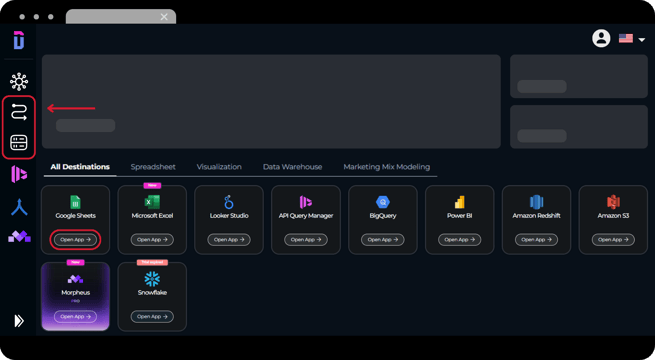The image size is (655, 360).
Task: Switch to the Data Warehouse tab
Action: tap(292, 167)
